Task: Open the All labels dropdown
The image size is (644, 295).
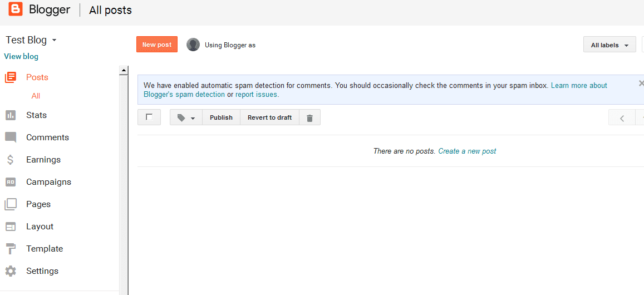Action: click(609, 45)
